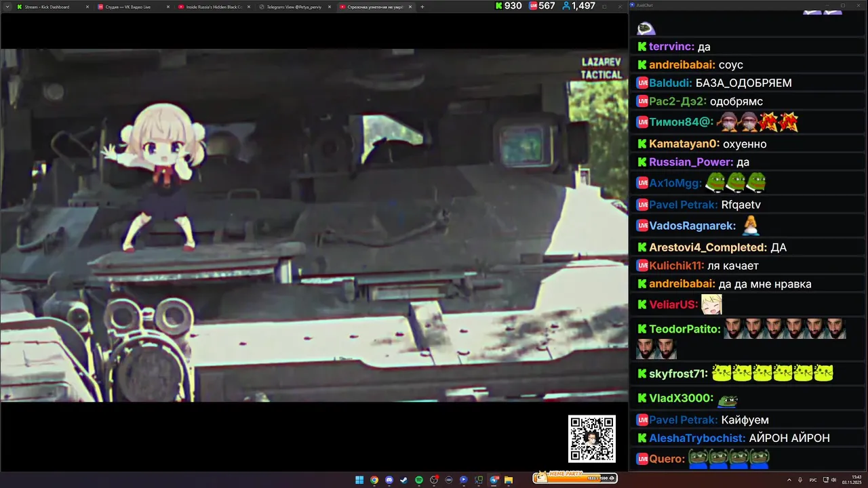868x488 pixels.
Task: Close the Студия — VK Видео Live tab
Action: pyautogui.click(x=168, y=7)
